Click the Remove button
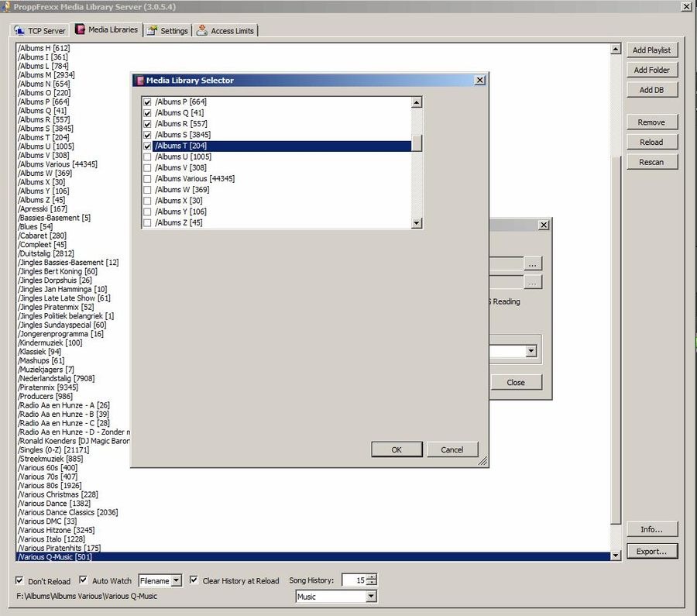Screen dimensions: 697x616 coord(651,122)
